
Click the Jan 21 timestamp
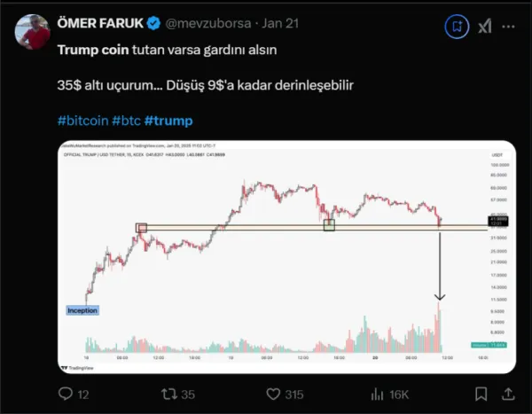(280, 23)
